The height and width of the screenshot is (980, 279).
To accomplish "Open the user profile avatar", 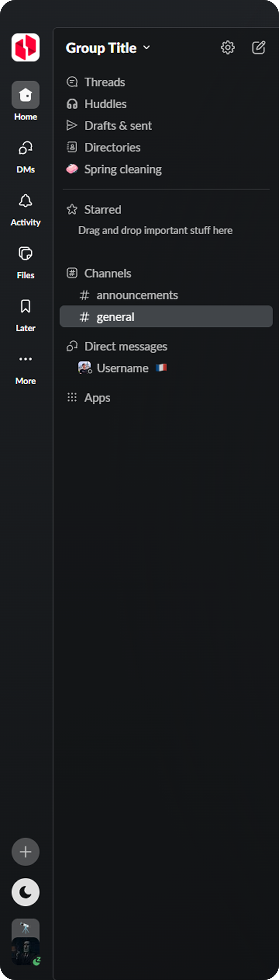I will pos(25,951).
